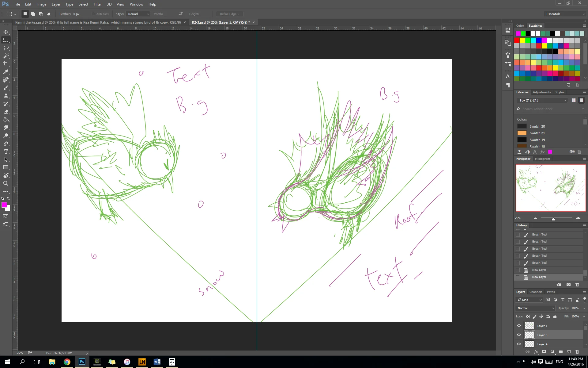Open the Fox 212-213 library dropdown
588x368 pixels.
543,100
